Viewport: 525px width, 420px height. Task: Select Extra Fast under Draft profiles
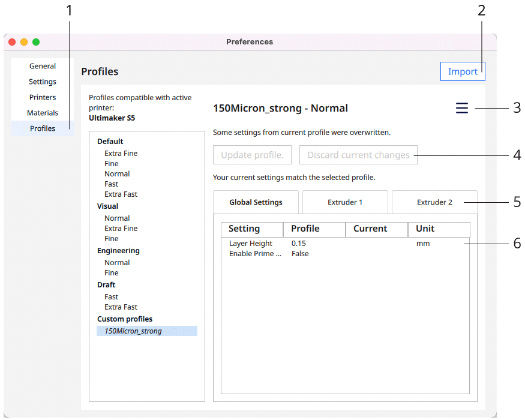121,307
